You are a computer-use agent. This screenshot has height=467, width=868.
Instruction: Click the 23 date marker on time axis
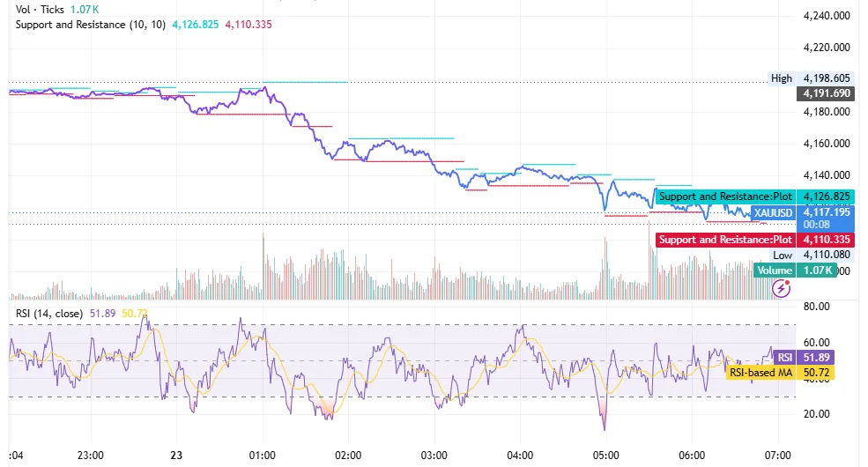[176, 456]
